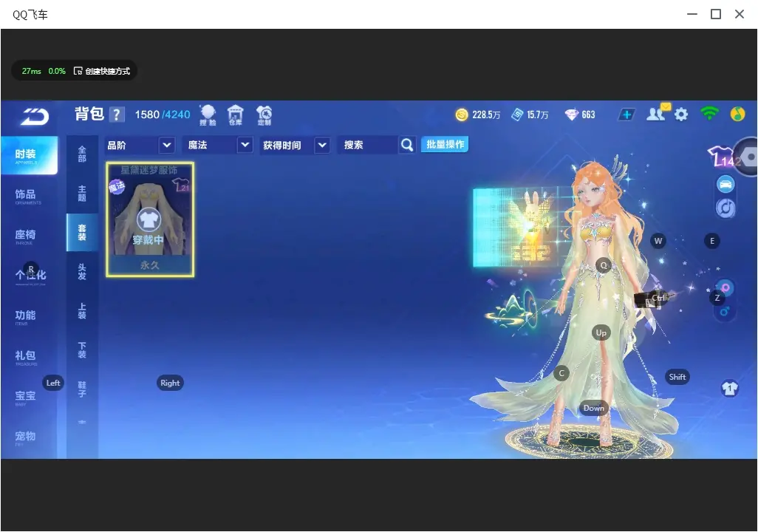This screenshot has width=758, height=532.
Task: Select the 套装 suit sub-tab
Action: click(x=82, y=233)
